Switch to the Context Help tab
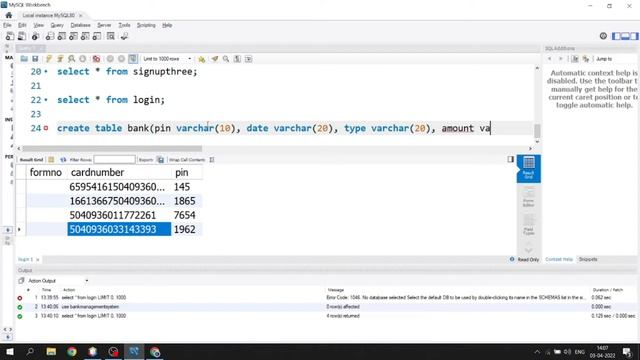This screenshot has height=360, width=640. click(559, 259)
